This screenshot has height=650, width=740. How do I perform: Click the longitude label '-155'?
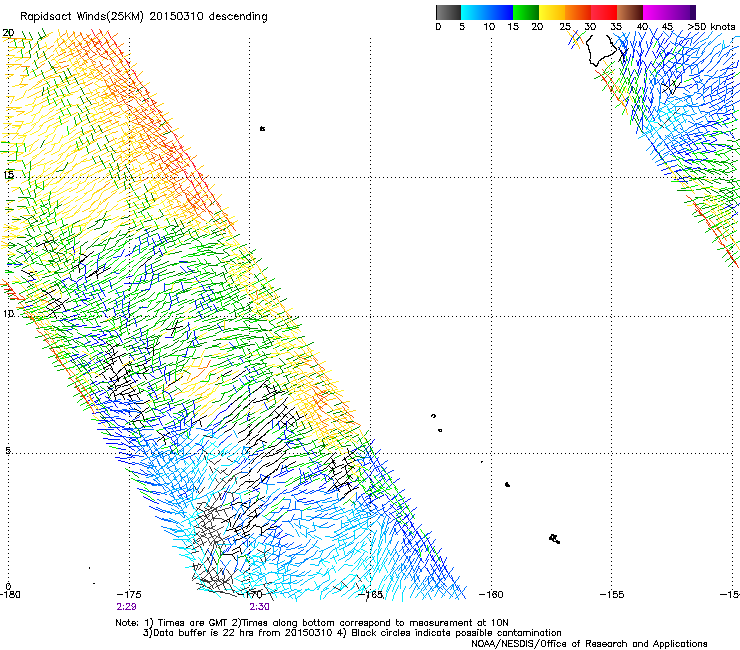(x=612, y=594)
